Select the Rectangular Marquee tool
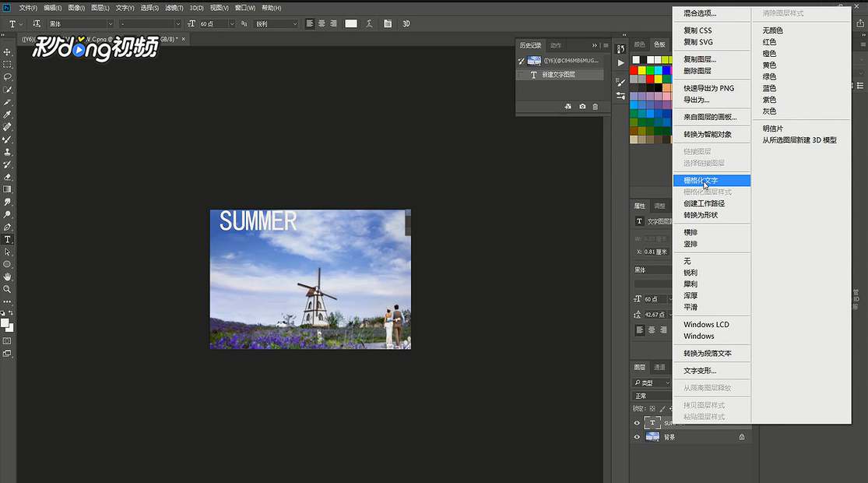The height and width of the screenshot is (483, 868). click(x=7, y=64)
